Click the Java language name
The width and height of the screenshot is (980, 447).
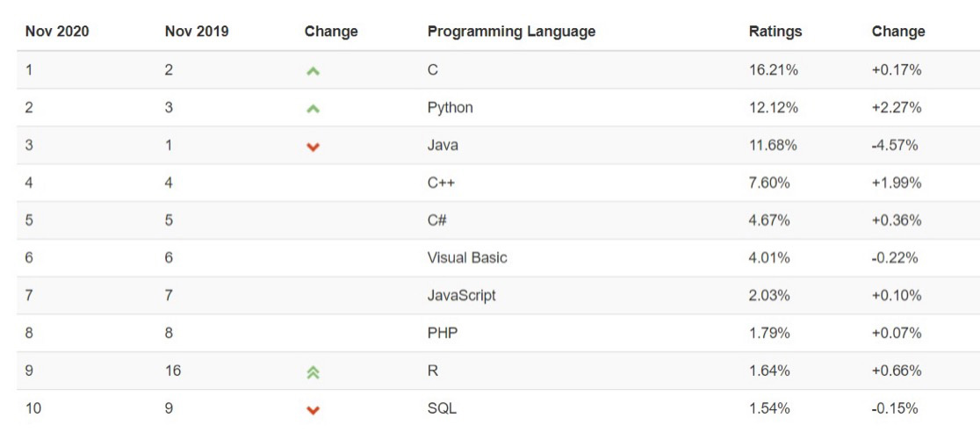(443, 145)
